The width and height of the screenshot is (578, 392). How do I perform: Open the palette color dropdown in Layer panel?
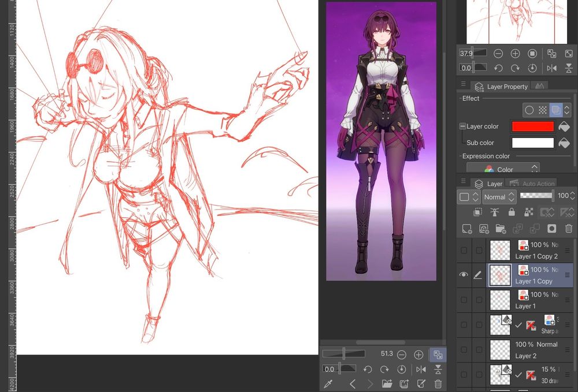(x=468, y=197)
